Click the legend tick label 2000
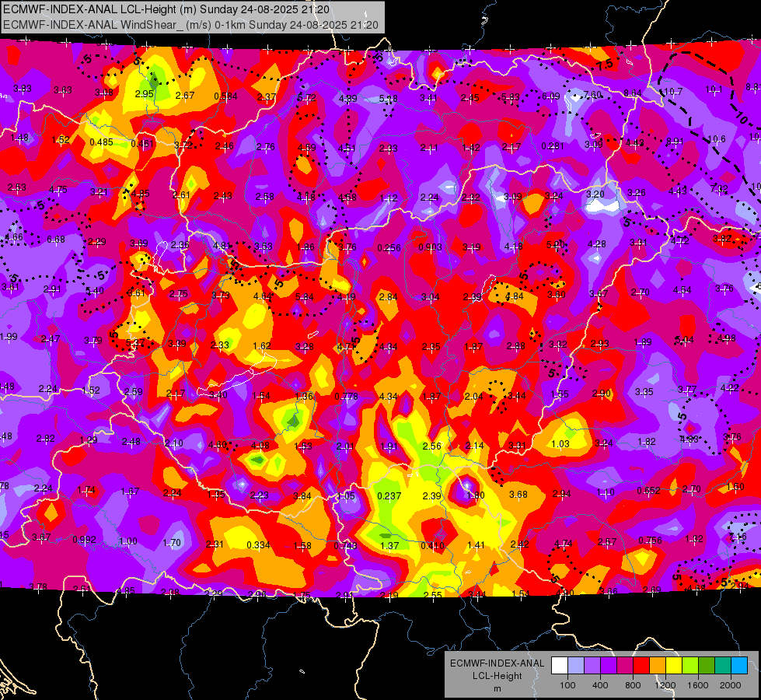This screenshot has height=700, width=761. [x=731, y=685]
